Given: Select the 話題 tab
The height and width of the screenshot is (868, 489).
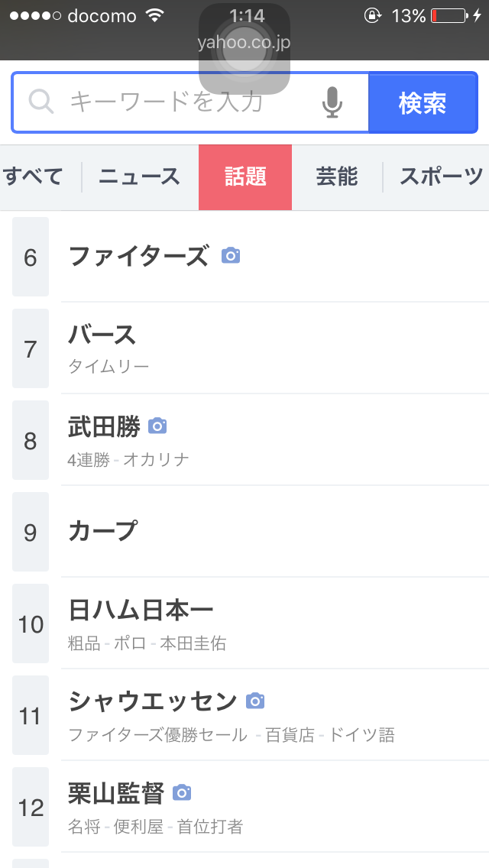Looking at the screenshot, I should click(x=245, y=177).
